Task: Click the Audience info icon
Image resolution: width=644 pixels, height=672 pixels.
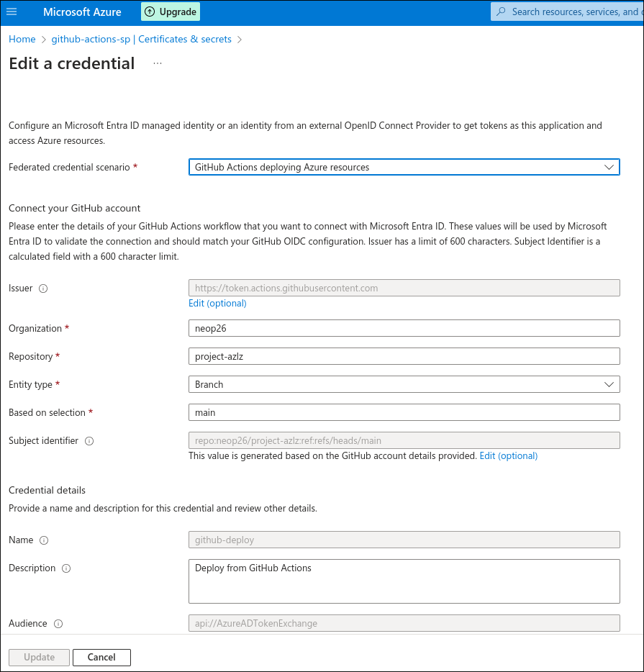Action: [x=58, y=624]
